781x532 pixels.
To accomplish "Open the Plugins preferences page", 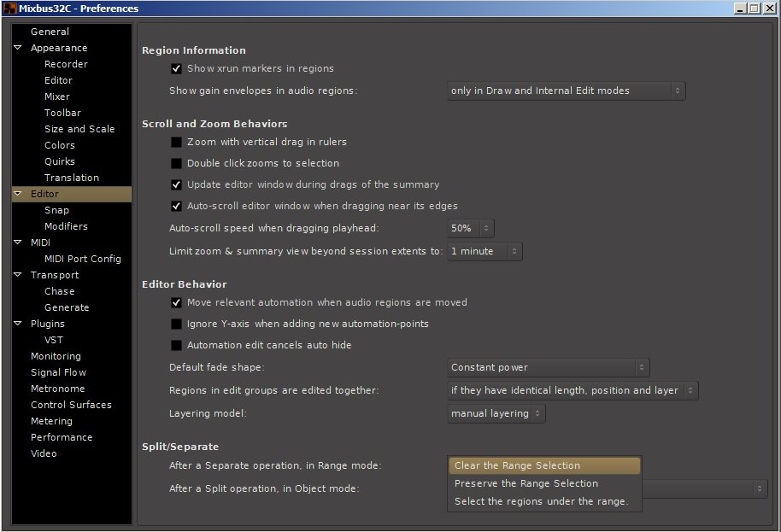I will (x=47, y=324).
